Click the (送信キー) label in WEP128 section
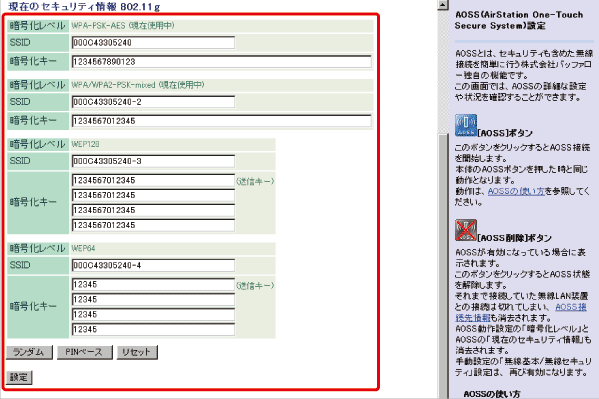 (255, 182)
